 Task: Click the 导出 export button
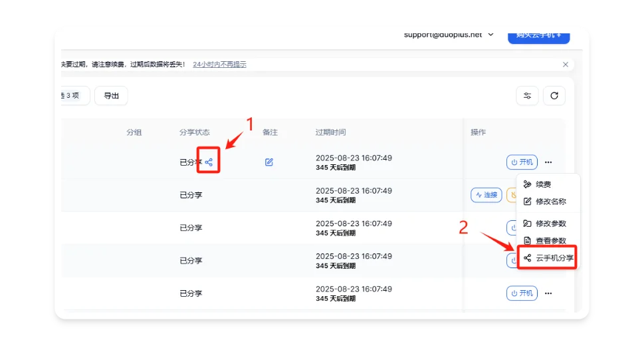(x=111, y=96)
